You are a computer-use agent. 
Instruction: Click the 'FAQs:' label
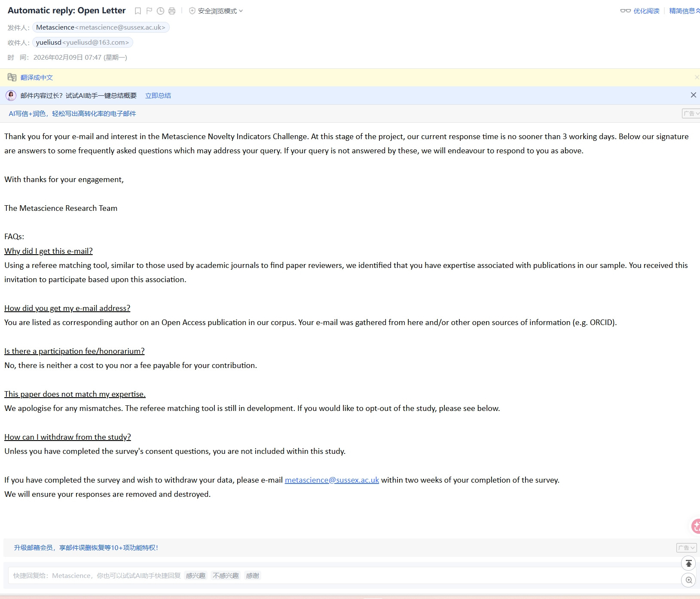[x=14, y=237]
